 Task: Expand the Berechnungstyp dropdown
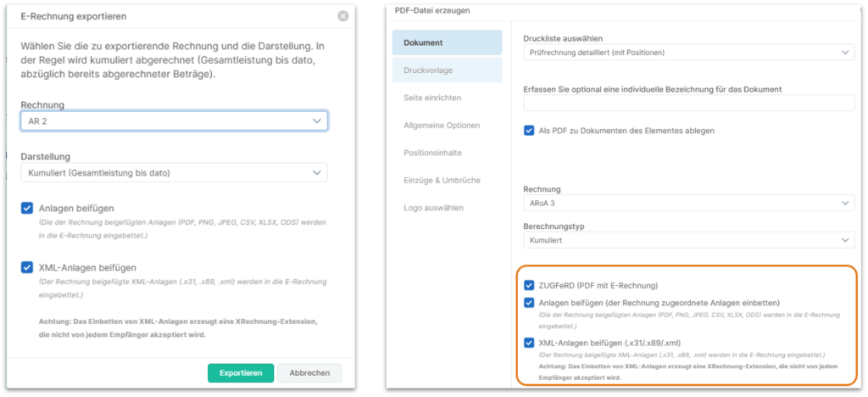pos(688,240)
